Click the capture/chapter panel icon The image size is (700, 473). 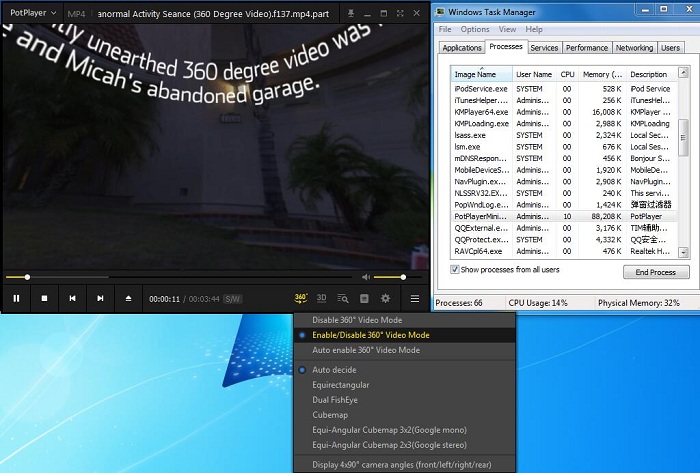[364, 299]
